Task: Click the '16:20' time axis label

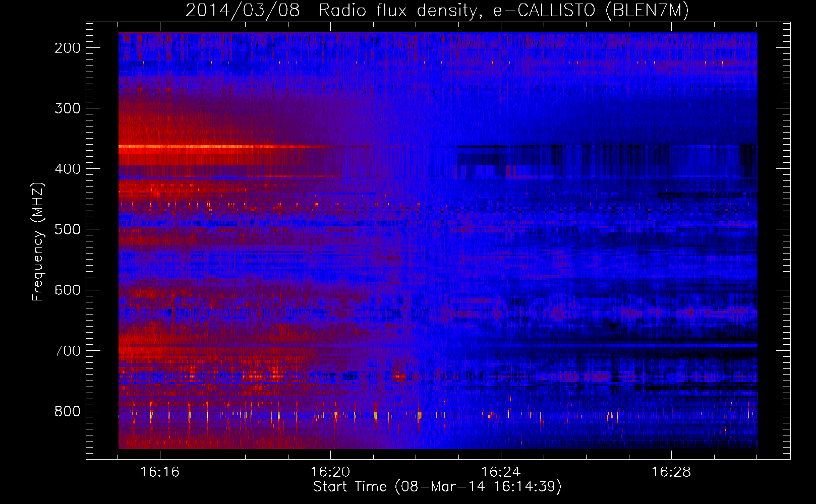Action: (x=330, y=472)
